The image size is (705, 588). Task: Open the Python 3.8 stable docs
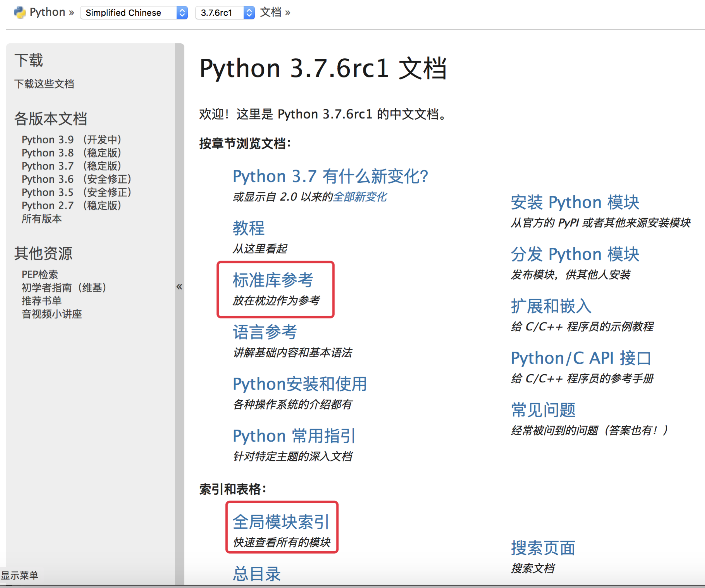pyautogui.click(x=47, y=153)
